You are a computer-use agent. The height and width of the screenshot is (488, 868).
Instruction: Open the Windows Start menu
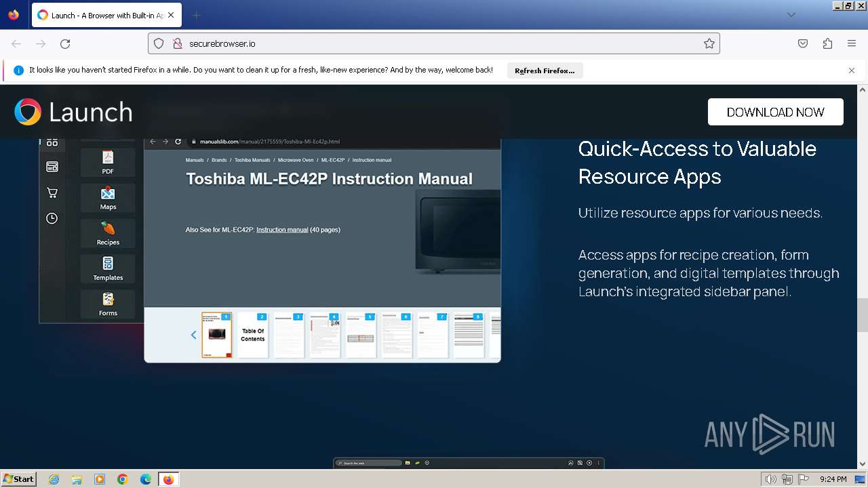pyautogui.click(x=18, y=479)
